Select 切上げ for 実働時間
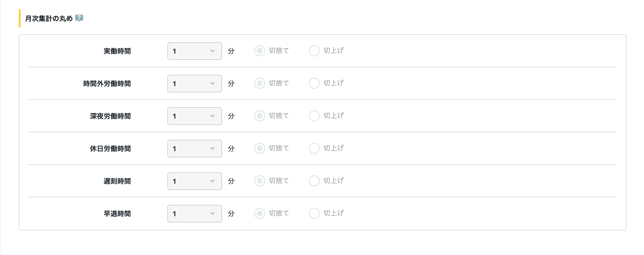Viewport: 644px width, 255px height. (x=314, y=51)
